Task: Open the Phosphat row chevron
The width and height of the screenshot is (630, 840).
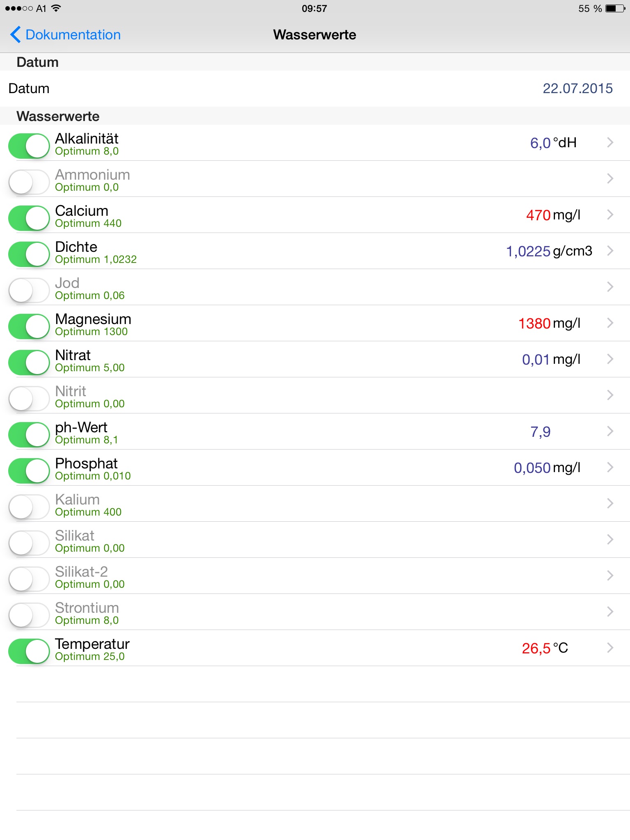Action: click(610, 467)
